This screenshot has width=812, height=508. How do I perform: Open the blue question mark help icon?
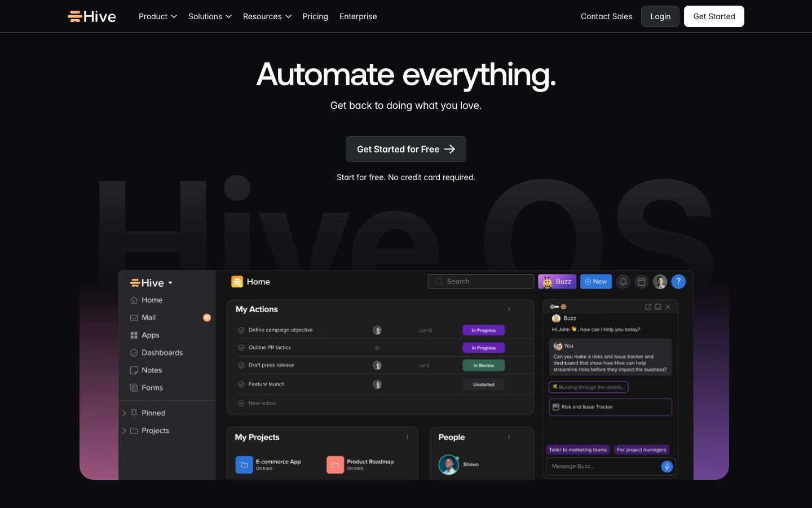[x=678, y=281]
